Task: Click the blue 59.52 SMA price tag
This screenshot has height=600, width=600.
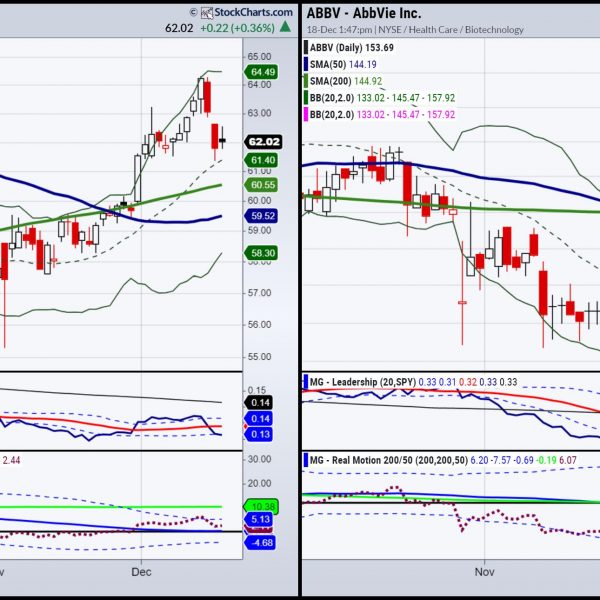Action: [261, 216]
